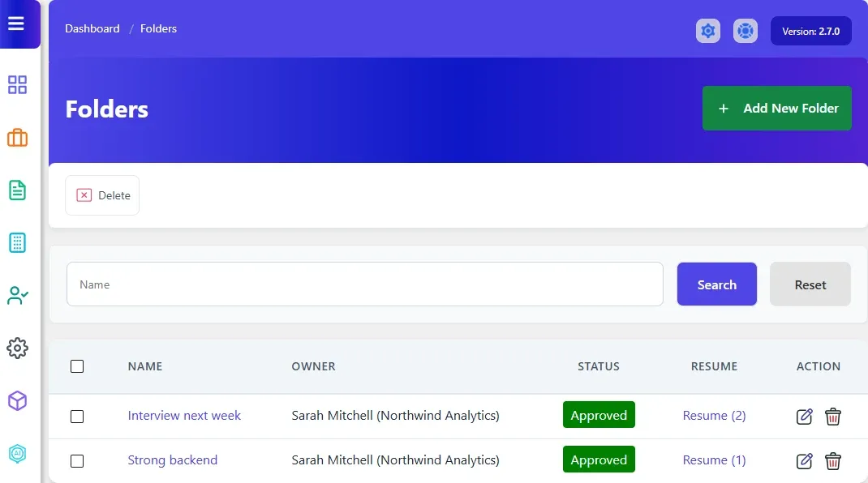Edit the Strong backend folder
This screenshot has height=483, width=868.
click(805, 461)
